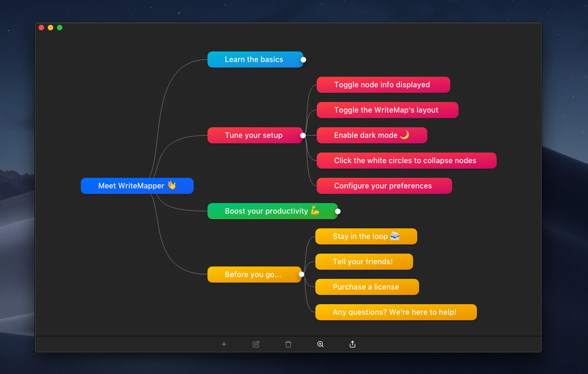The image size is (588, 374).
Task: Maximize window with the green button
Action: [x=60, y=28]
